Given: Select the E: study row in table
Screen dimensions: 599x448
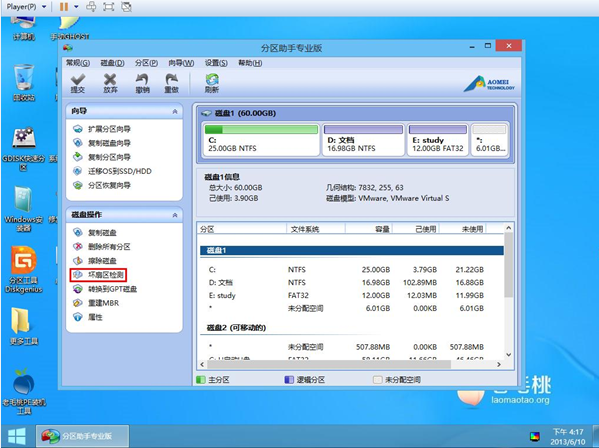Looking at the screenshot, I should [x=351, y=296].
